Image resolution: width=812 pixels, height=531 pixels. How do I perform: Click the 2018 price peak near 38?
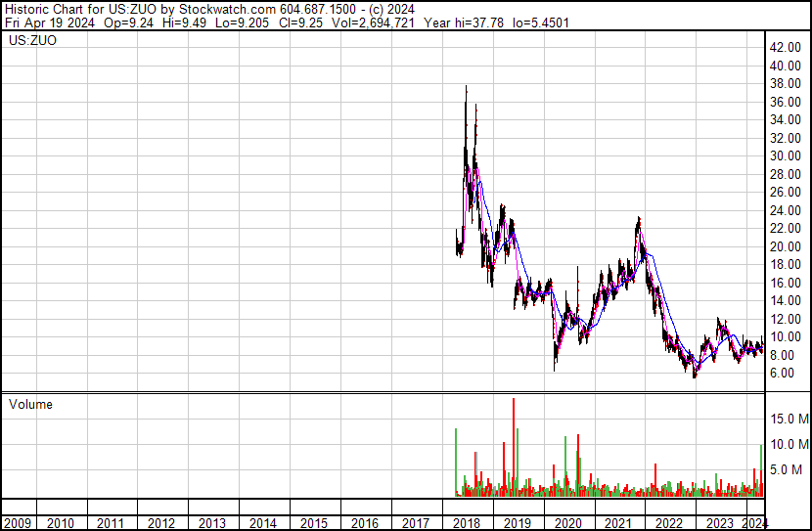pos(465,89)
